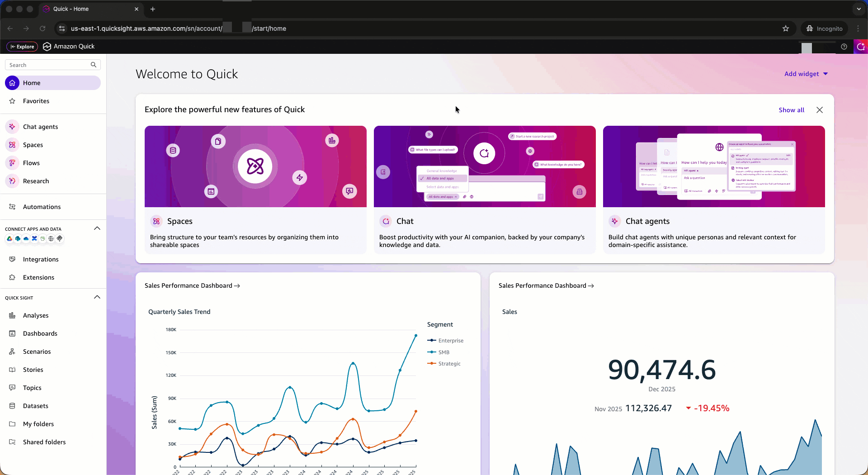Bookmark this page with the star icon
The height and width of the screenshot is (475, 868).
[x=786, y=28]
